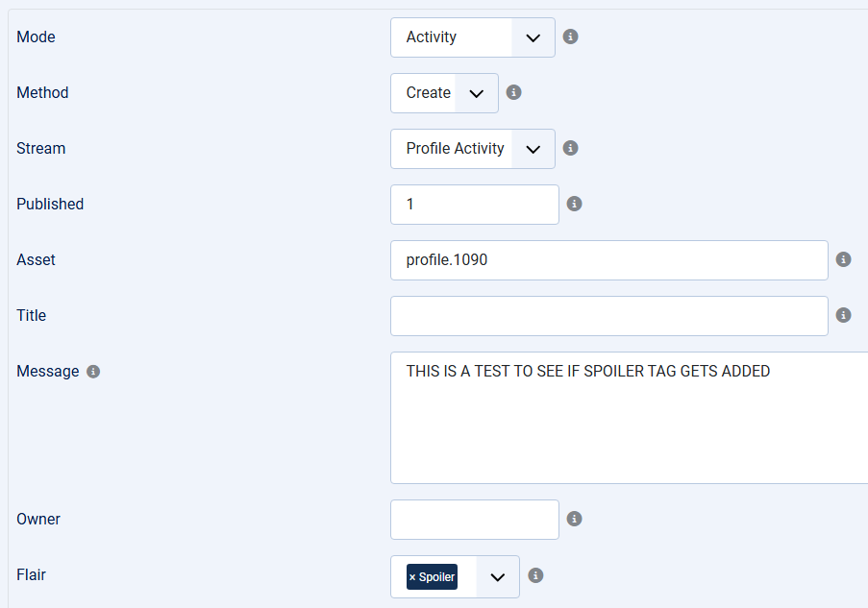This screenshot has height=608, width=868.
Task: Remove the Spoiler flair tag
Action: (x=412, y=577)
